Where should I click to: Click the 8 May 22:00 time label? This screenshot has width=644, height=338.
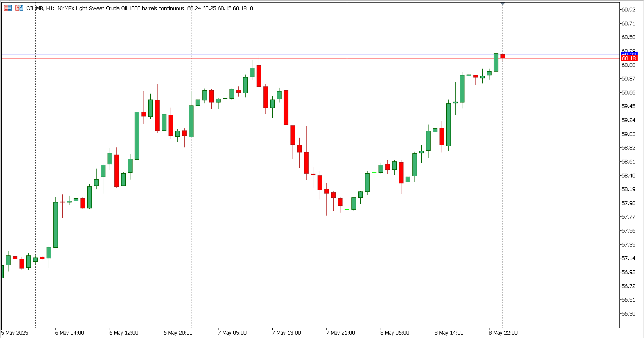pyautogui.click(x=503, y=332)
